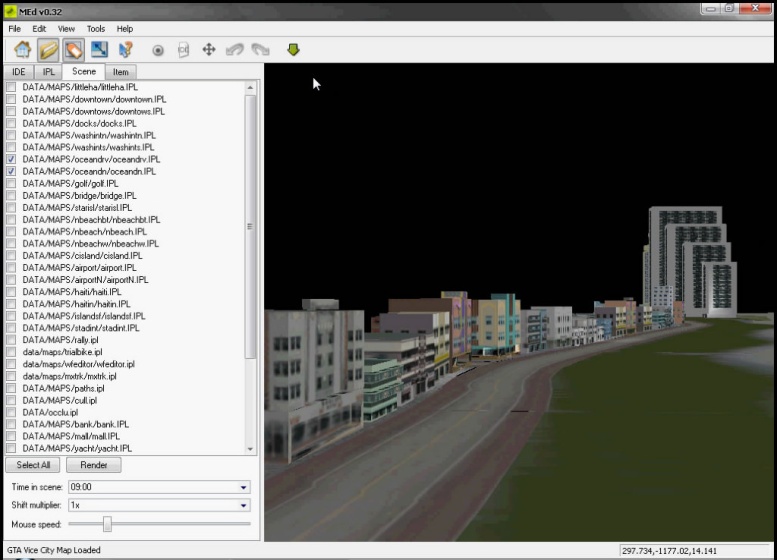Enable the airport.IPL map checkbox

[11, 268]
